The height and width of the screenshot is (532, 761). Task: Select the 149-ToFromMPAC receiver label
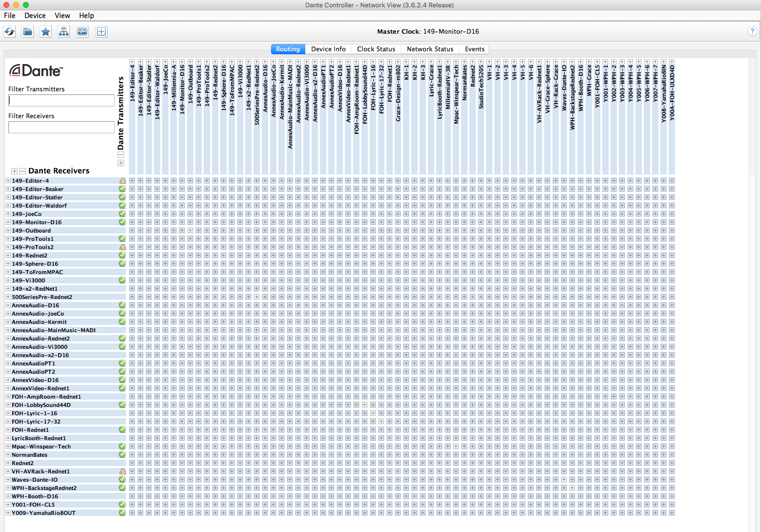38,272
